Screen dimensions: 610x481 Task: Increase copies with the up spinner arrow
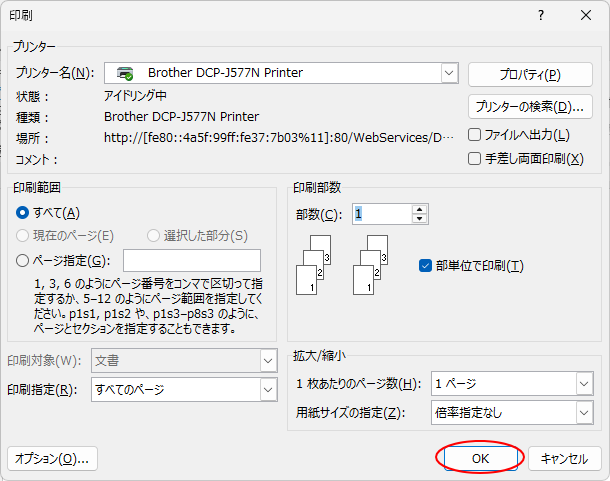419,209
